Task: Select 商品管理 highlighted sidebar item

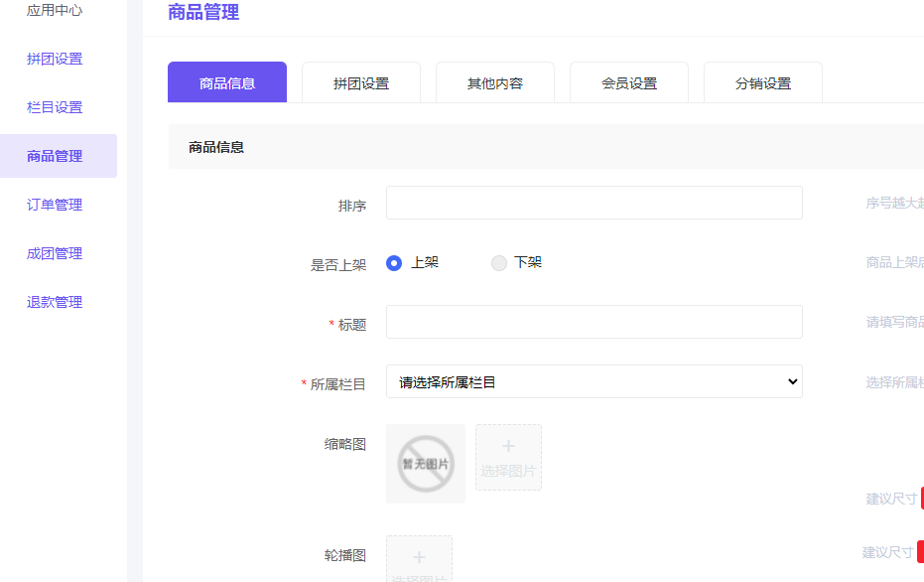Action: pos(55,156)
